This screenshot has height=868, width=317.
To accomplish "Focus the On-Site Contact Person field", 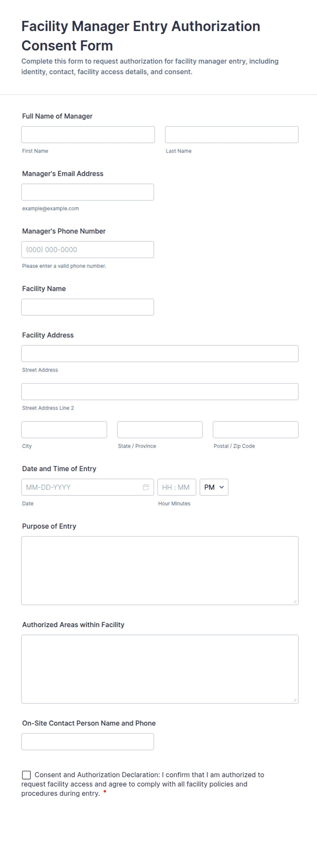I will click(88, 742).
